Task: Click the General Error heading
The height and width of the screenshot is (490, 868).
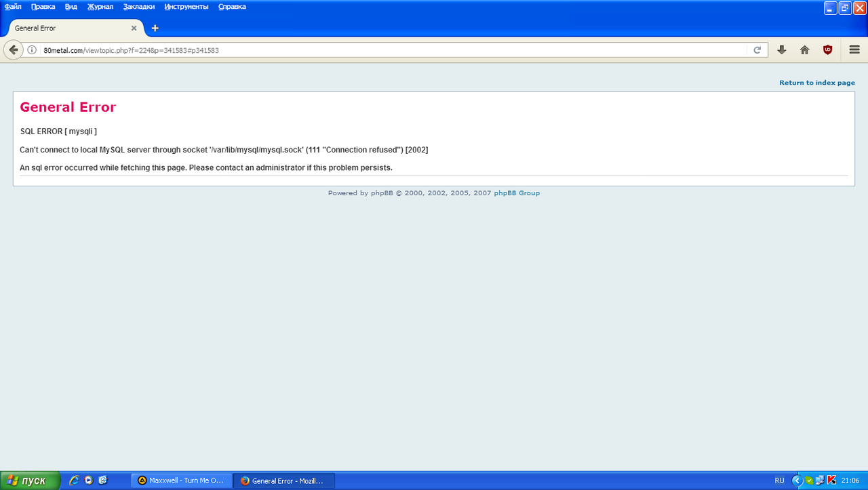Action: click(68, 107)
